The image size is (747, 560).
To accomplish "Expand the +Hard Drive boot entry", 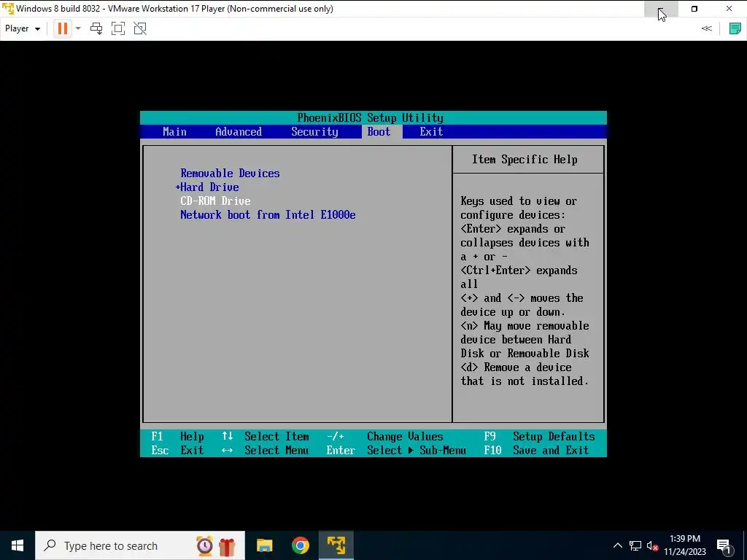I will (x=207, y=187).
